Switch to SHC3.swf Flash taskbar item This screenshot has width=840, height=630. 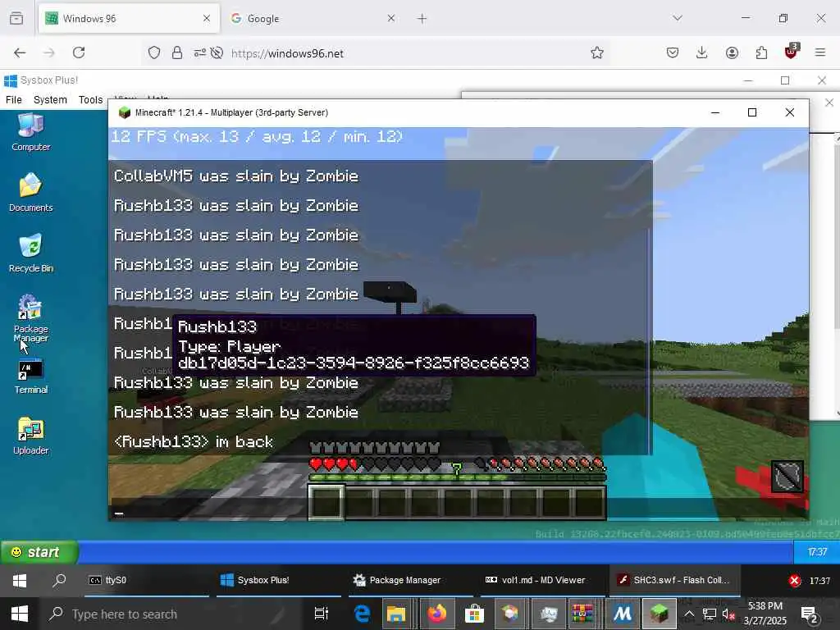click(674, 580)
